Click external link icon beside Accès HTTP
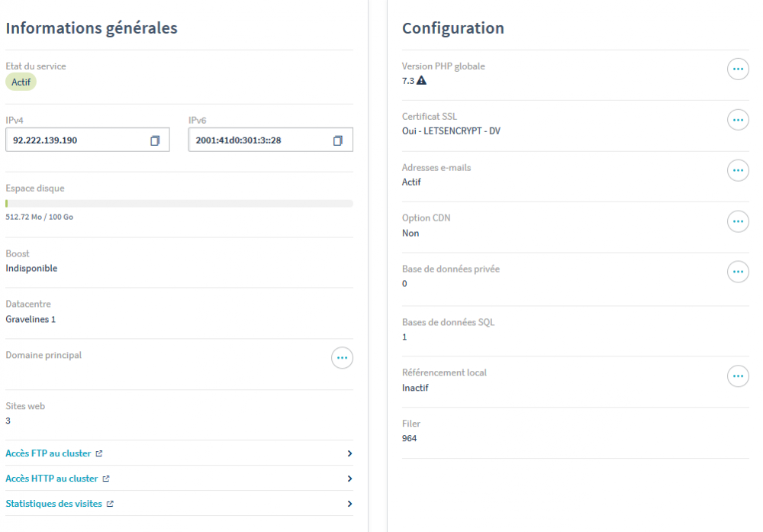The image size is (763, 532). (x=106, y=479)
